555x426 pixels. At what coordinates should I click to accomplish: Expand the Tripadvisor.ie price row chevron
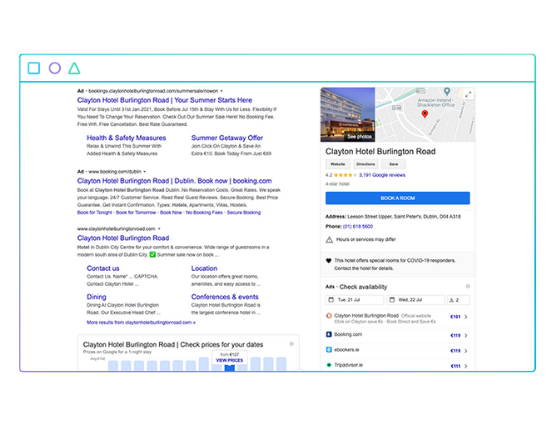coord(466,366)
